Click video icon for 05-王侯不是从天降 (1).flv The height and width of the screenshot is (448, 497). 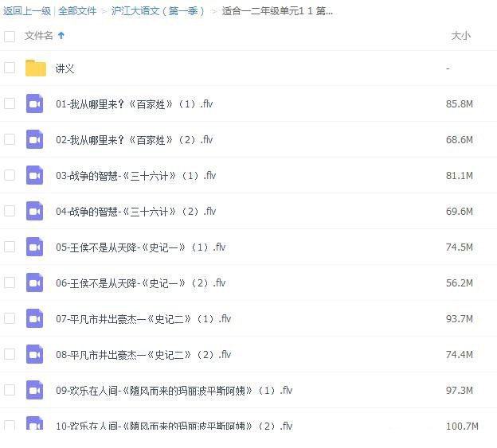pyautogui.click(x=34, y=247)
